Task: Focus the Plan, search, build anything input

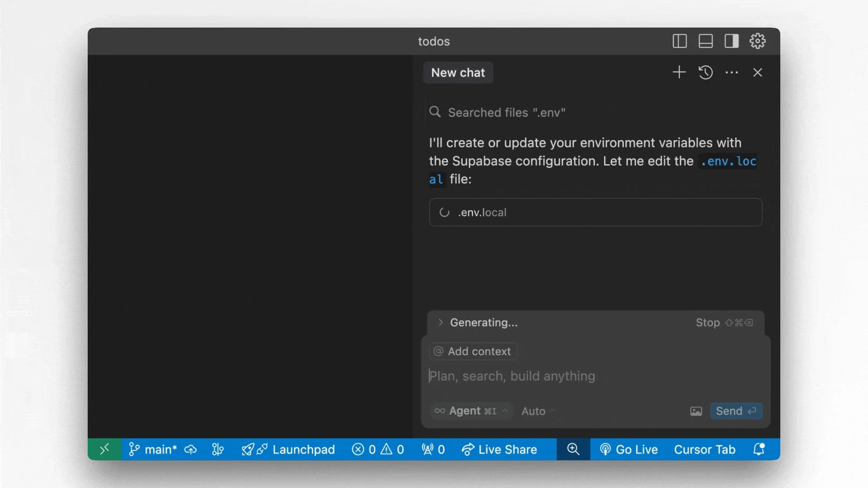Action: 595,376
